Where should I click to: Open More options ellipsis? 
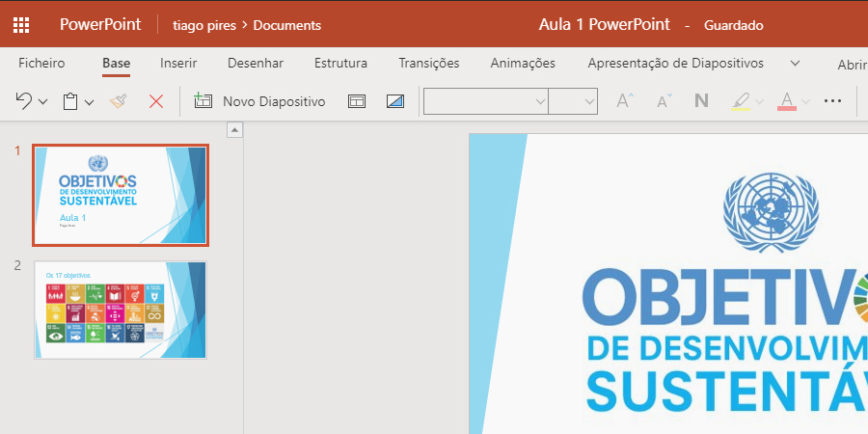[832, 101]
